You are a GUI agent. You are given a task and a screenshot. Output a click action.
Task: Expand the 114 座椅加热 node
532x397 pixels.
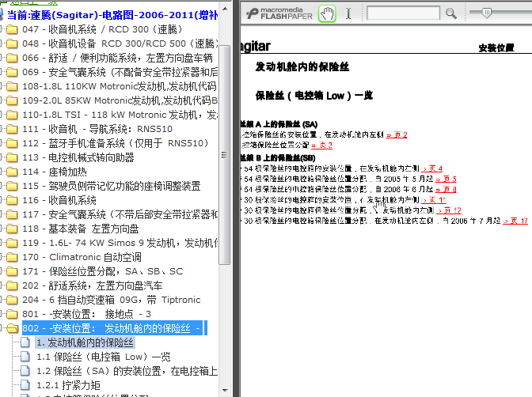2,172
